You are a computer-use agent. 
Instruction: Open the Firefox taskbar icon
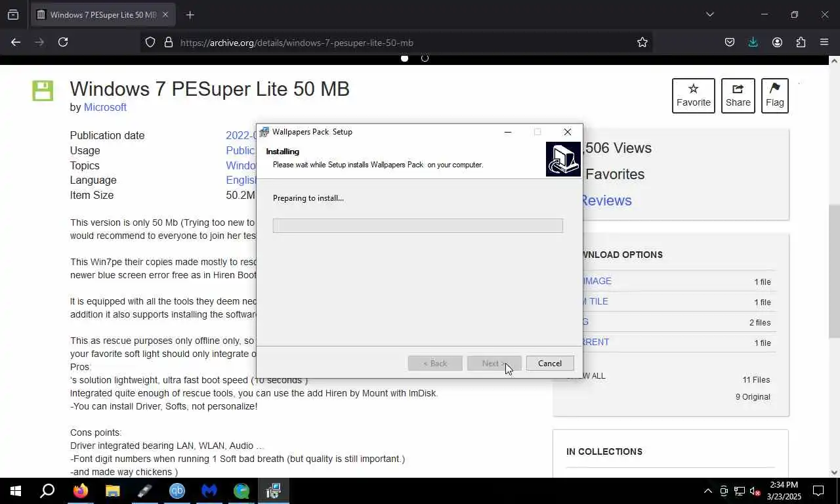pyautogui.click(x=80, y=491)
